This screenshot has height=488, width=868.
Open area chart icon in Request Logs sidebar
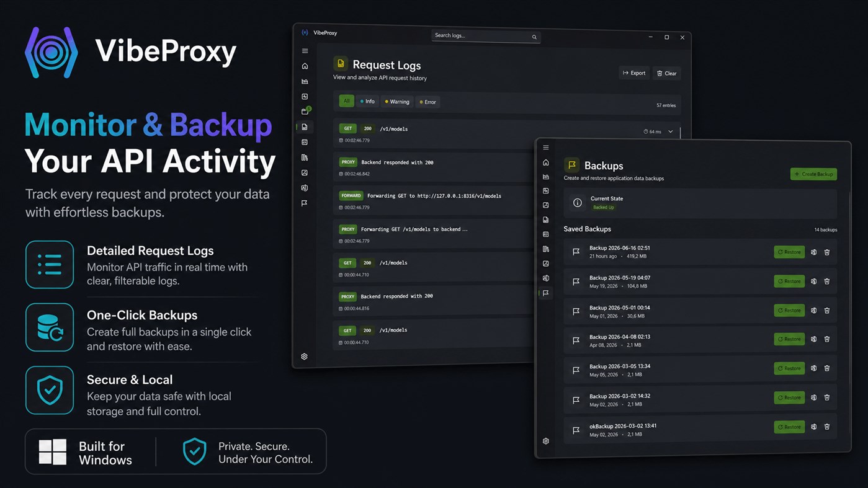305,81
